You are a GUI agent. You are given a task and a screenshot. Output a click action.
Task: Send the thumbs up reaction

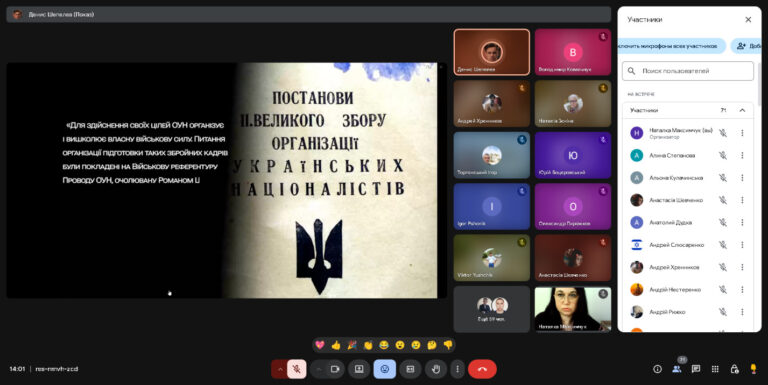coord(336,345)
